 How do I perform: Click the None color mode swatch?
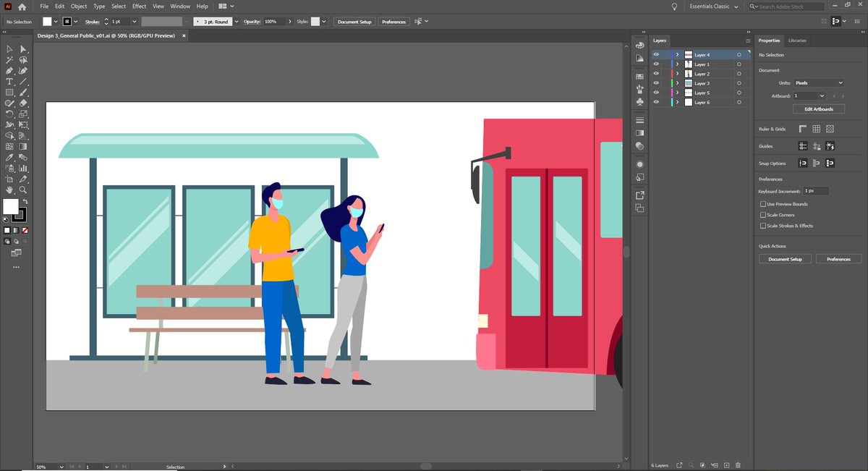click(25, 230)
